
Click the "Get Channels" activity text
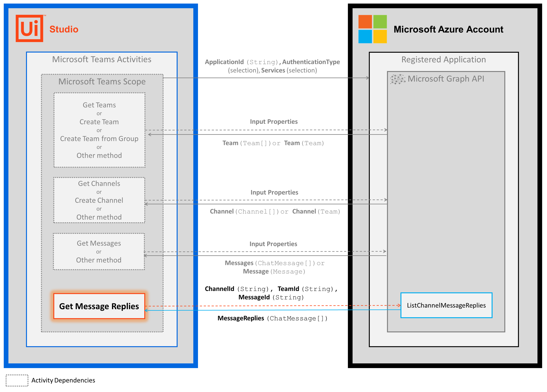[x=99, y=184]
